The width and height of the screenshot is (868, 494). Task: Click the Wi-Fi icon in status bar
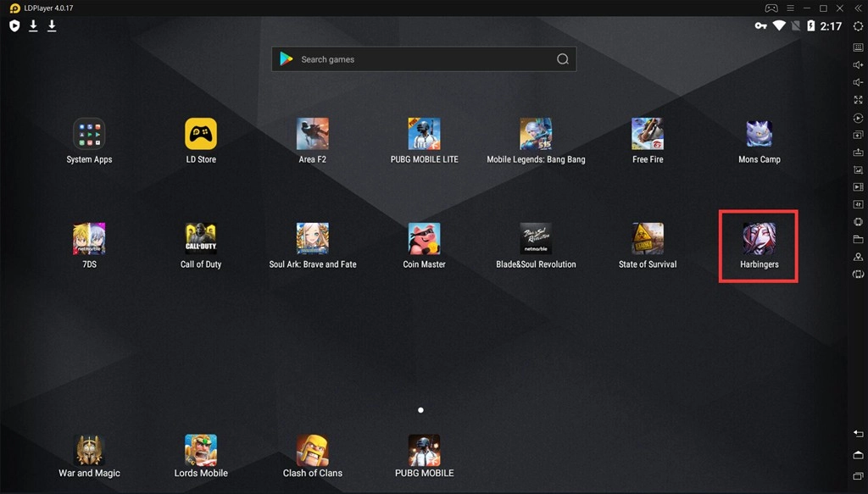point(779,25)
